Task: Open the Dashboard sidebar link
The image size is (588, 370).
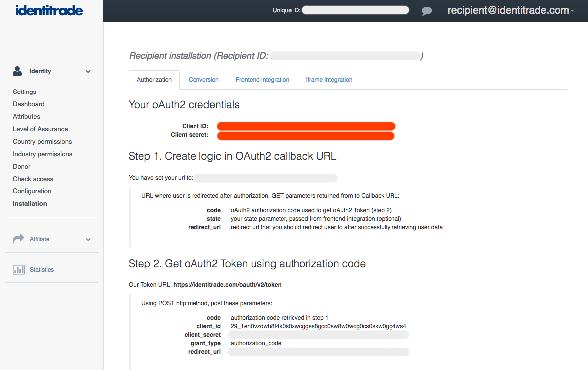Action: (x=29, y=104)
